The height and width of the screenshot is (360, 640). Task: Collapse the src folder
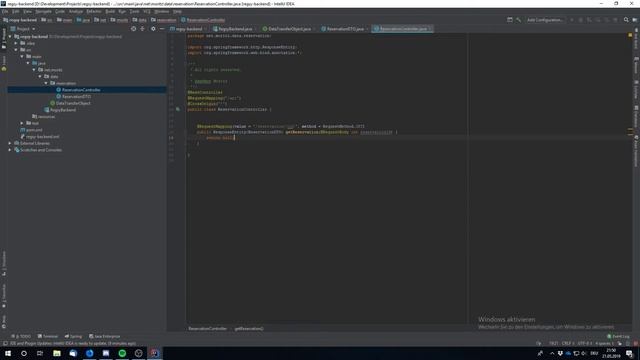click(x=16, y=50)
